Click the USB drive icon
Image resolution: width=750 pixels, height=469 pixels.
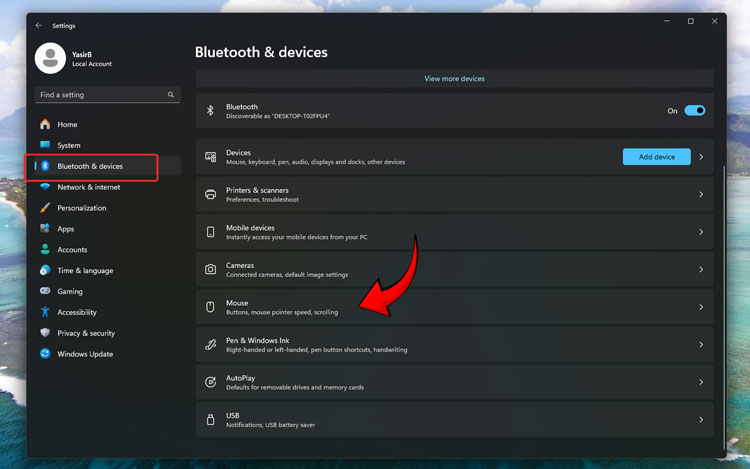click(x=210, y=420)
